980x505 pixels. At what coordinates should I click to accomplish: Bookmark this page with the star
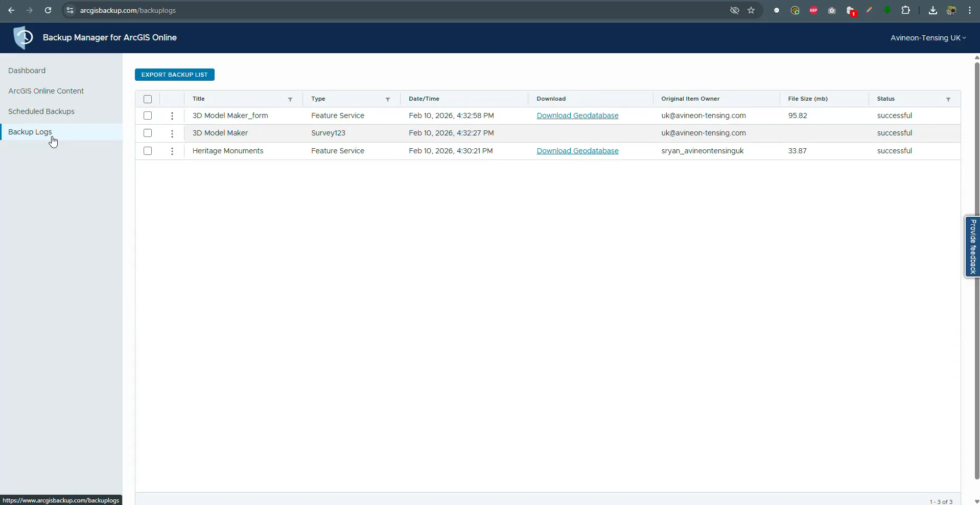[x=751, y=10]
